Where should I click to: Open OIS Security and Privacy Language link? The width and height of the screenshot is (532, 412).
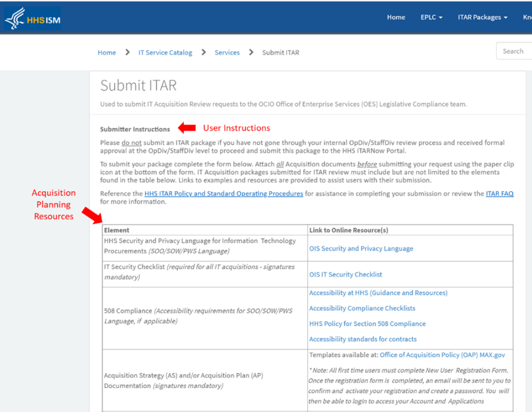click(361, 248)
